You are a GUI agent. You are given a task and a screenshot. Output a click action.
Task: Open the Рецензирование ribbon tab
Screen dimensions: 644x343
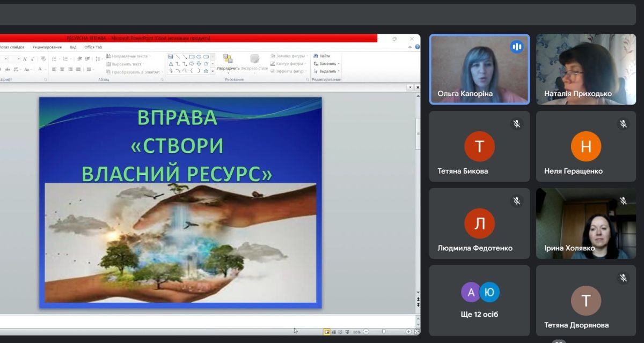pyautogui.click(x=47, y=47)
